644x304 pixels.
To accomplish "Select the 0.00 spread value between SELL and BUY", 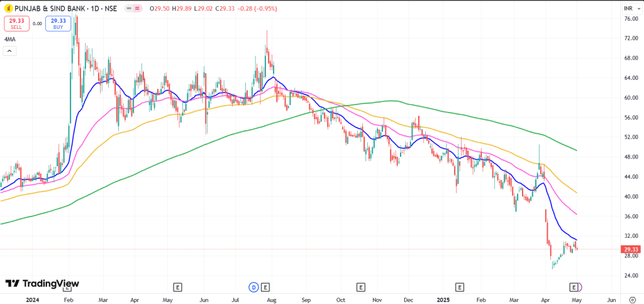I will [37, 23].
